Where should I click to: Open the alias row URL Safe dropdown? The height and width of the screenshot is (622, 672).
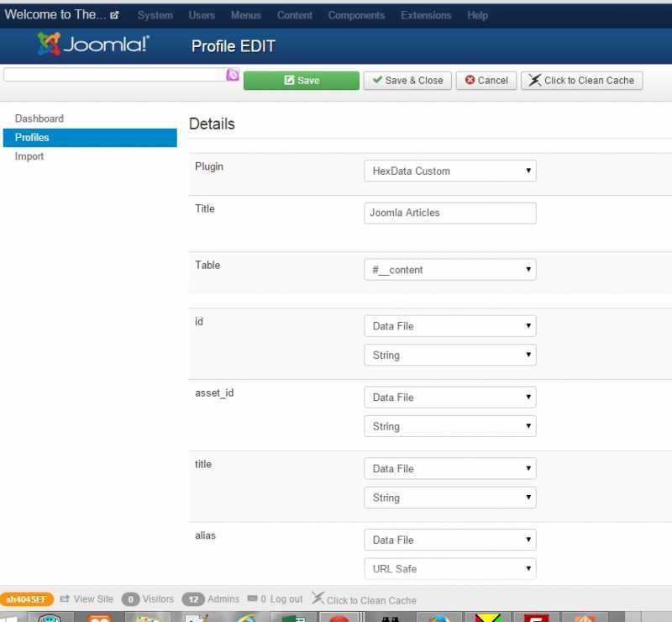tap(450, 568)
